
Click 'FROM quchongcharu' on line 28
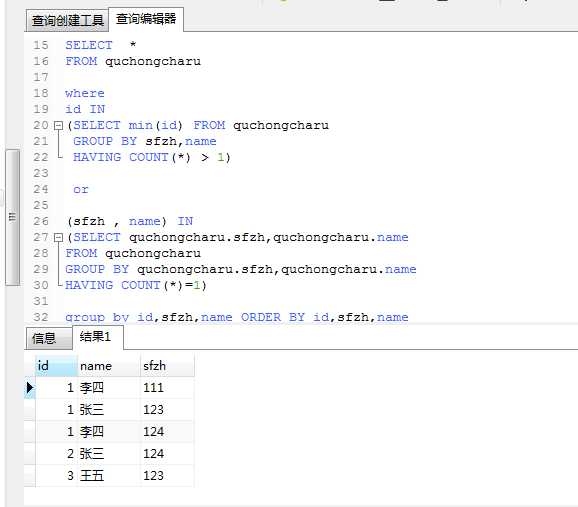coord(133,254)
